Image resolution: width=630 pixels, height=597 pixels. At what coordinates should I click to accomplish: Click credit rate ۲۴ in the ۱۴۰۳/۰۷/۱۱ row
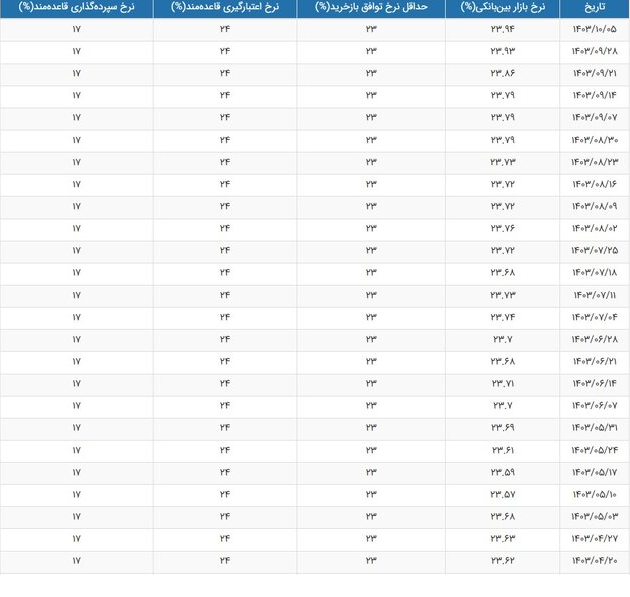click(225, 295)
